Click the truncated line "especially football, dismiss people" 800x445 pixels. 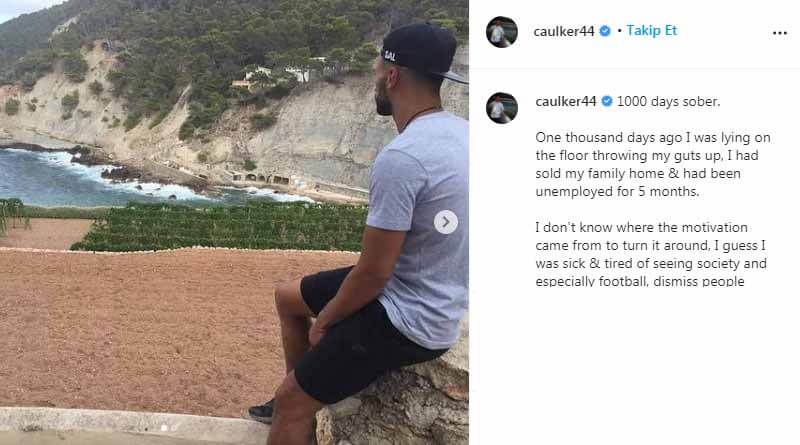(x=640, y=281)
